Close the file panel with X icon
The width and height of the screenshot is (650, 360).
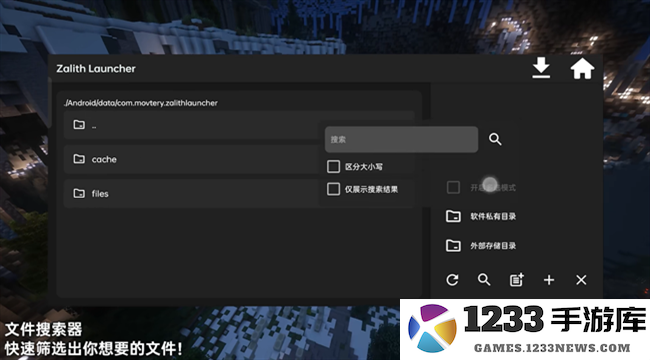pos(581,280)
